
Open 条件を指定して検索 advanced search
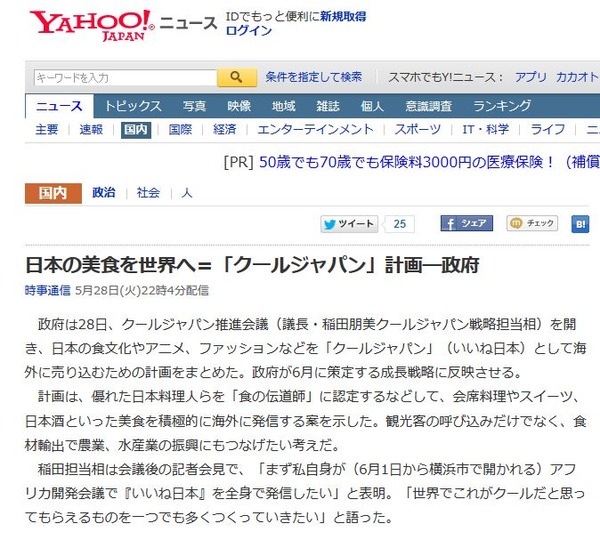pos(313,77)
